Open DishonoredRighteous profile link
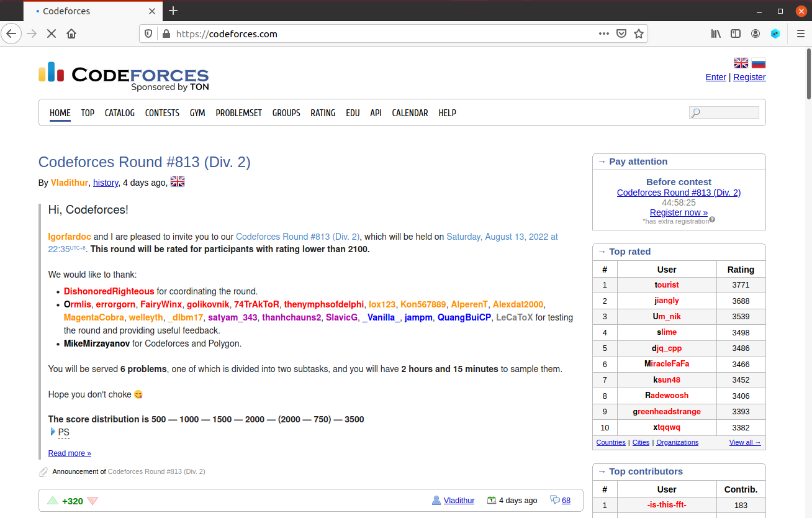 pos(109,291)
